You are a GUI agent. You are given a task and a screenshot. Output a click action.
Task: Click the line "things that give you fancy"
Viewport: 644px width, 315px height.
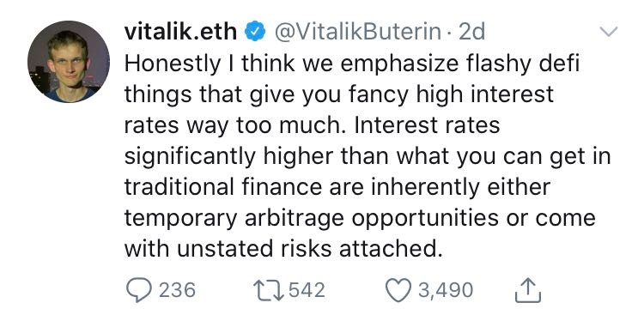pos(339,95)
